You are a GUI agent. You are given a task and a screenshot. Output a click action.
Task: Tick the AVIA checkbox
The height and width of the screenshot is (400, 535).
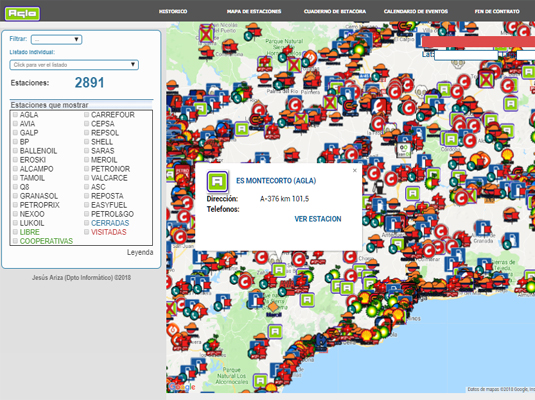[x=15, y=124]
